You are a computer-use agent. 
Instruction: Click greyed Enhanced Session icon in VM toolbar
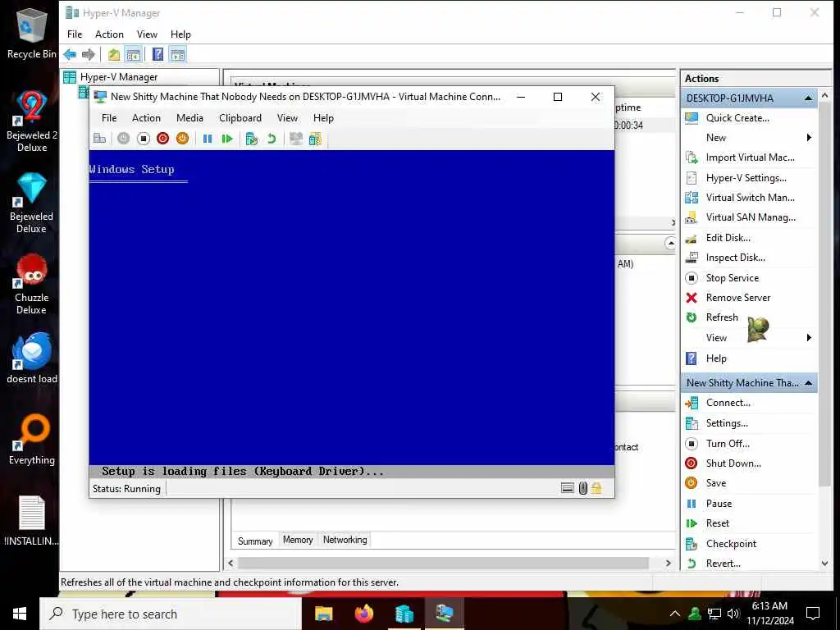click(295, 139)
